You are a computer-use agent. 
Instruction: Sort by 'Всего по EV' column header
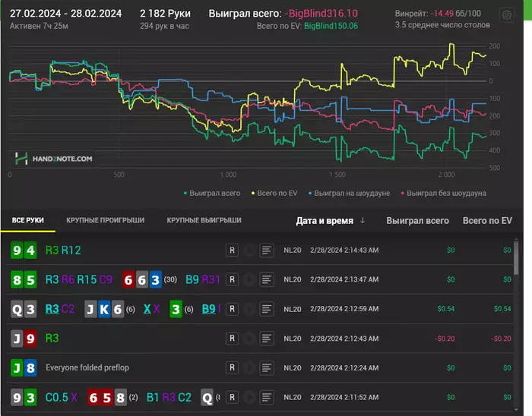click(x=486, y=221)
